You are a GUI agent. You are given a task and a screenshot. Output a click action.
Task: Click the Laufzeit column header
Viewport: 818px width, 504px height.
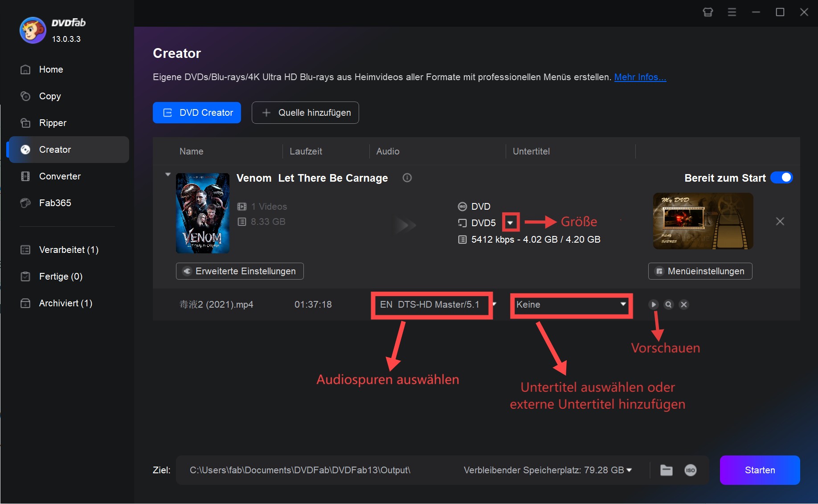[306, 151]
